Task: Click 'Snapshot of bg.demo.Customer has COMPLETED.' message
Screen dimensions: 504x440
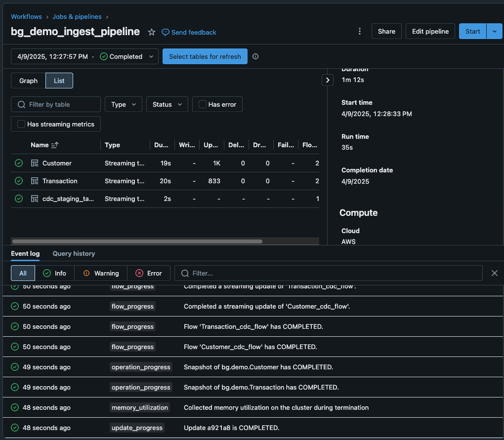Action: tap(258, 367)
